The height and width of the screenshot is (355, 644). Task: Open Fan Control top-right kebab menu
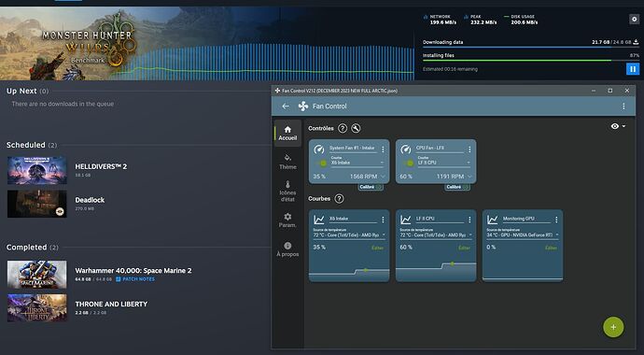[623, 106]
